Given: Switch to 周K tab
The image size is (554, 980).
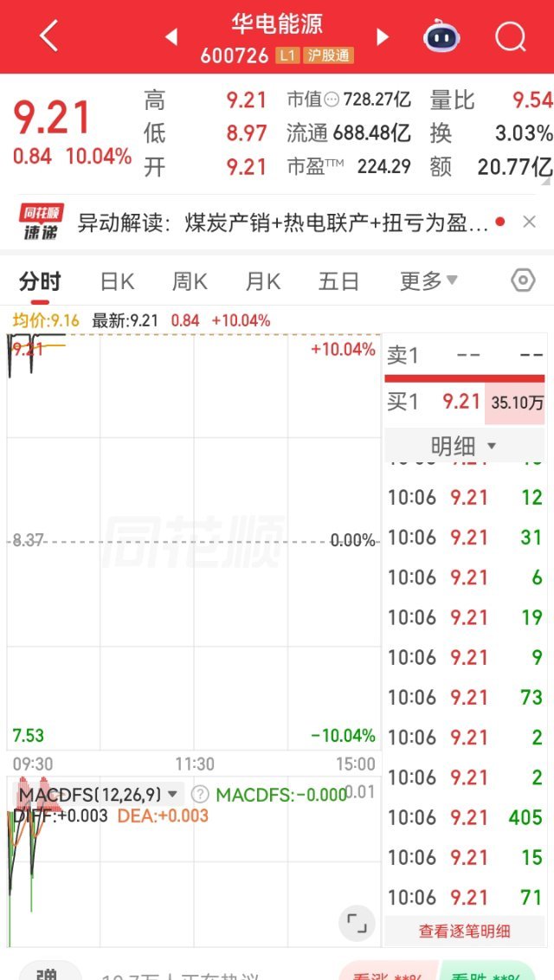Looking at the screenshot, I should click(190, 282).
